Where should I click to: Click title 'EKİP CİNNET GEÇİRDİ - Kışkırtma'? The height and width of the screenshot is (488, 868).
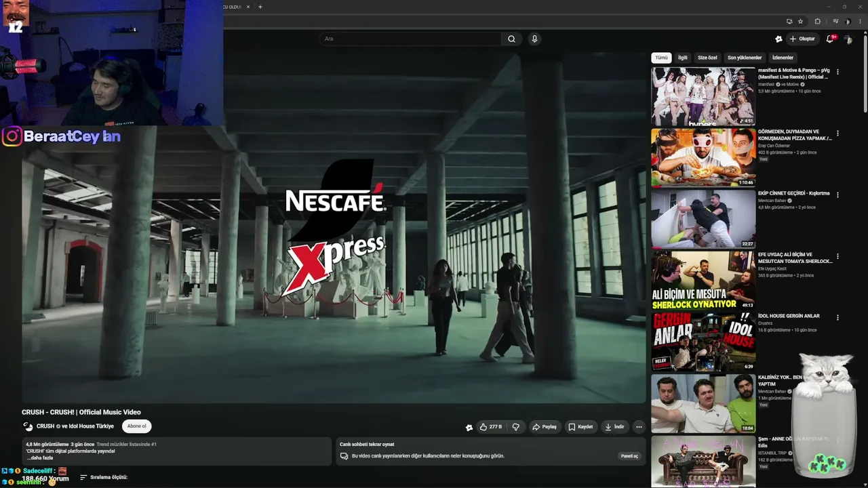(x=793, y=193)
